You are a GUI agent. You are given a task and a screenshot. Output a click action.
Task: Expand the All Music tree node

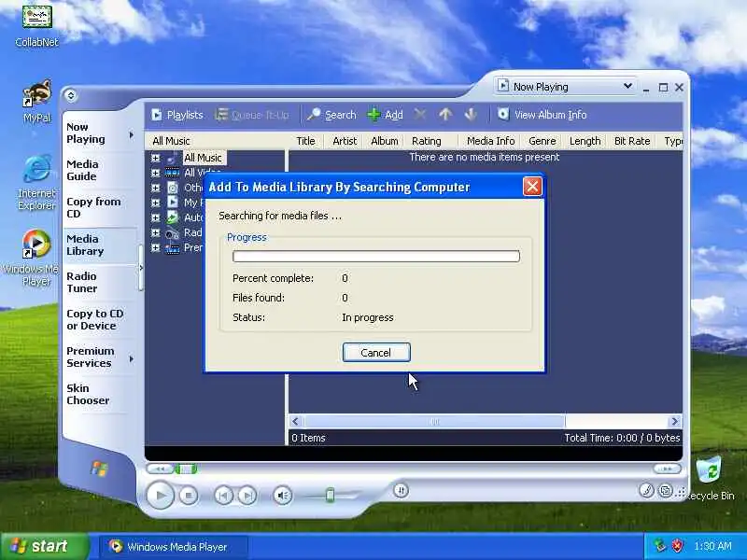(x=155, y=158)
